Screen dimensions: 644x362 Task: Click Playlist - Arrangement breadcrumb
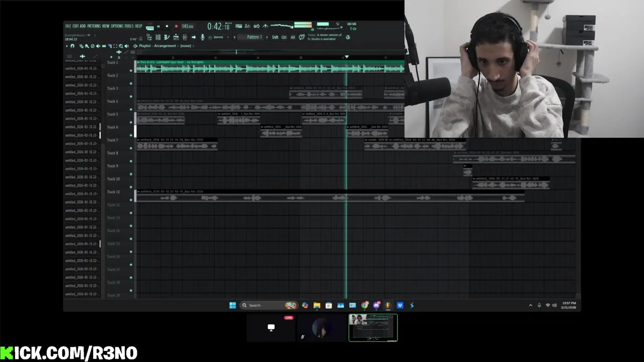(x=157, y=46)
